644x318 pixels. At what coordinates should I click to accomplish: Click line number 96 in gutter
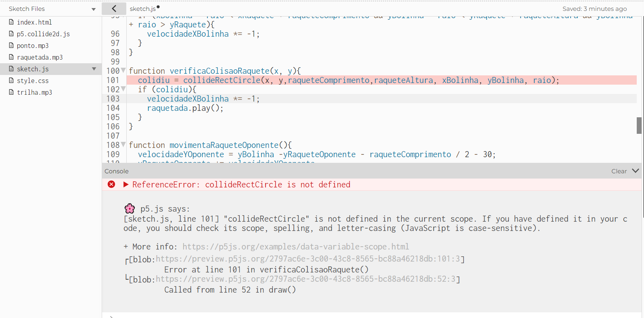tap(115, 34)
